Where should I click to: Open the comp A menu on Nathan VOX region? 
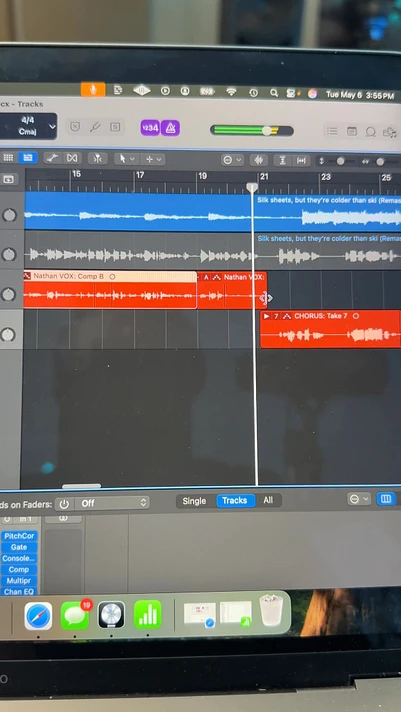point(206,277)
